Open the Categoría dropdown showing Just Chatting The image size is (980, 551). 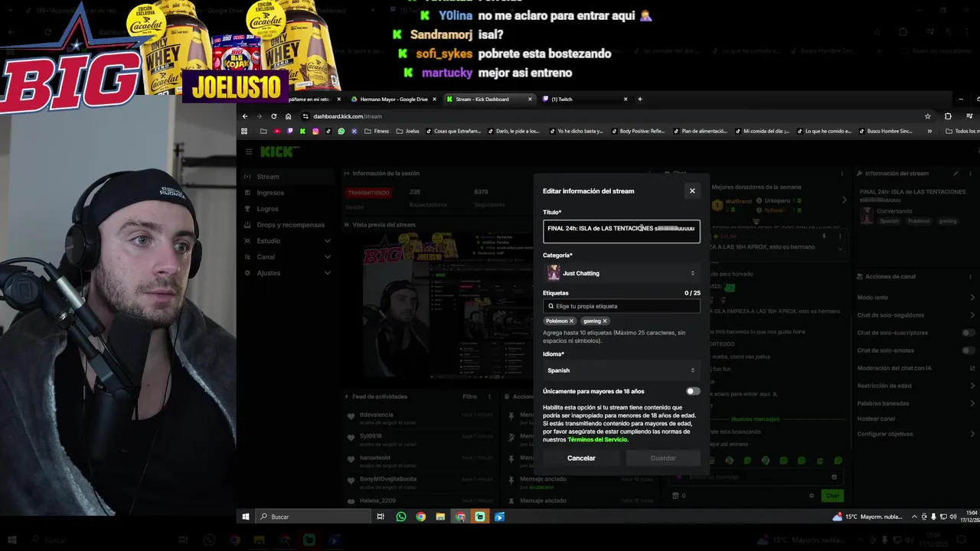[621, 273]
